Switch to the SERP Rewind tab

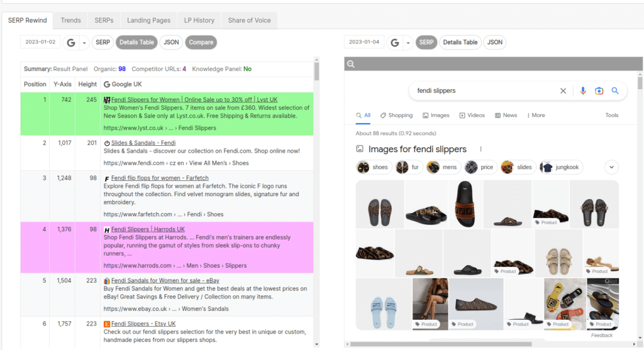point(28,20)
